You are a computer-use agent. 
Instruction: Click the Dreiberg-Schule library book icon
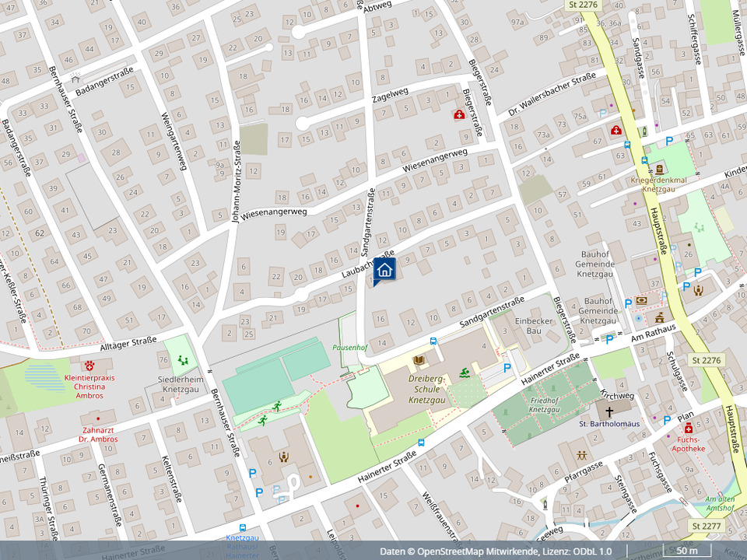420,361
